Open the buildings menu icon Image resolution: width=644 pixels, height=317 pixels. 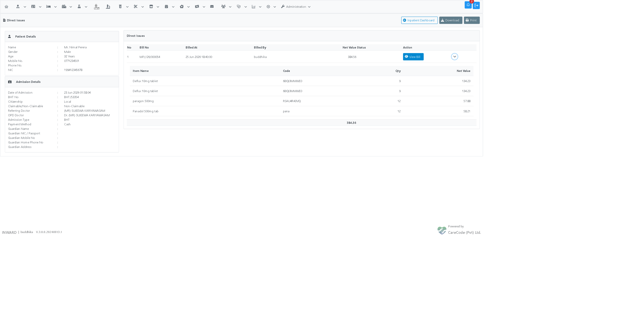pyautogui.click(x=64, y=7)
